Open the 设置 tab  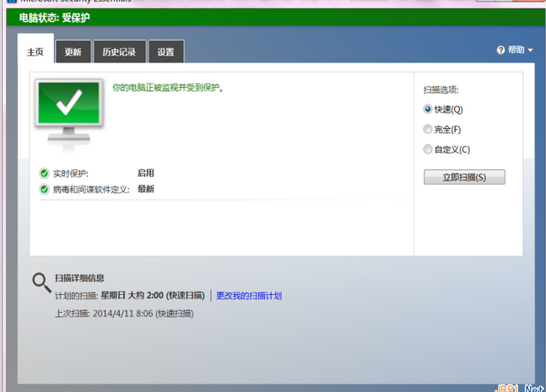(x=165, y=51)
